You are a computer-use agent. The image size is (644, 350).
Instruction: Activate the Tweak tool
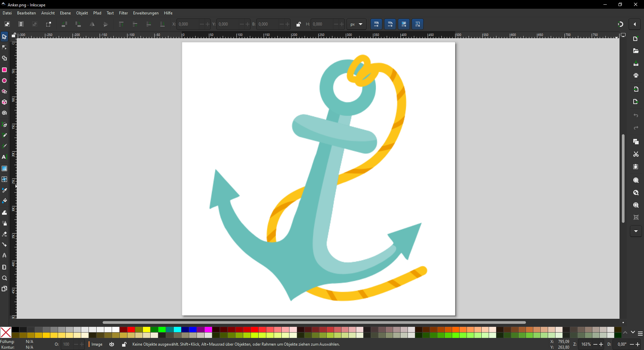[4, 212]
